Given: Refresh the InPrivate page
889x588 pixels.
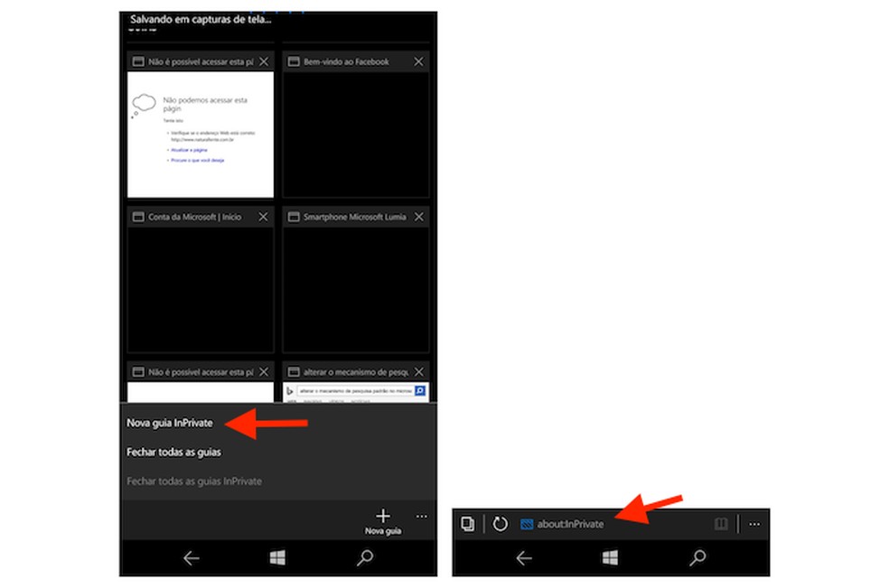Looking at the screenshot, I should (x=499, y=522).
